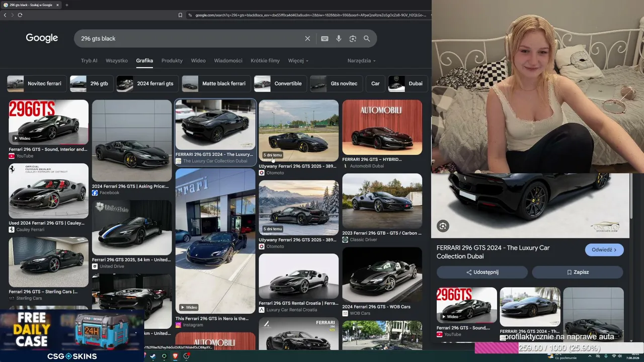
Task: Click the Odwiedź visit button
Action: click(604, 250)
